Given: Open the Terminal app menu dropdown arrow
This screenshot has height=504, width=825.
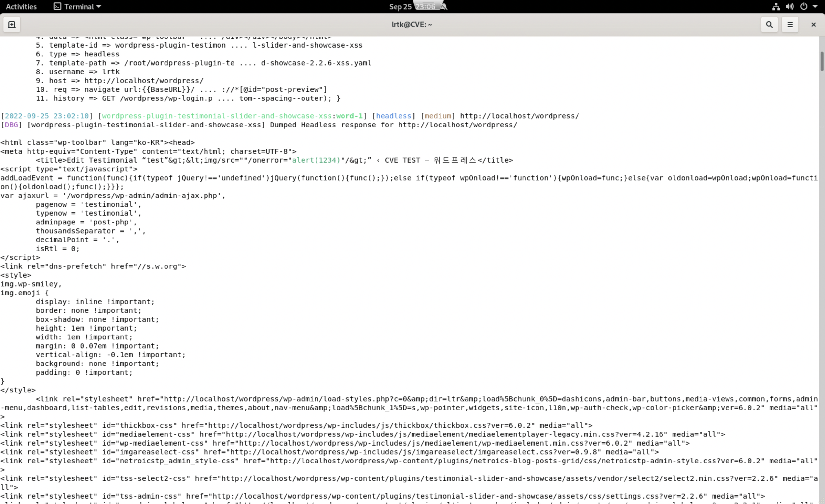Looking at the screenshot, I should point(99,6).
